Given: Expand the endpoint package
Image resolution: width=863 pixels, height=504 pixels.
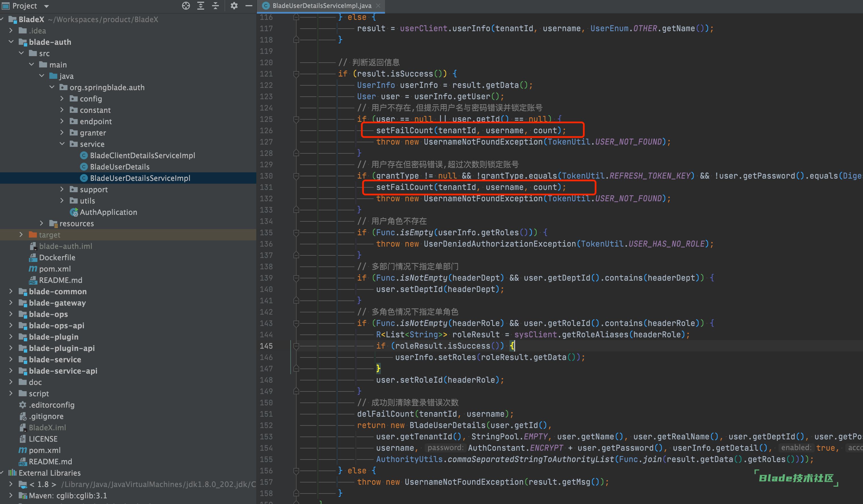Looking at the screenshot, I should 62,121.
